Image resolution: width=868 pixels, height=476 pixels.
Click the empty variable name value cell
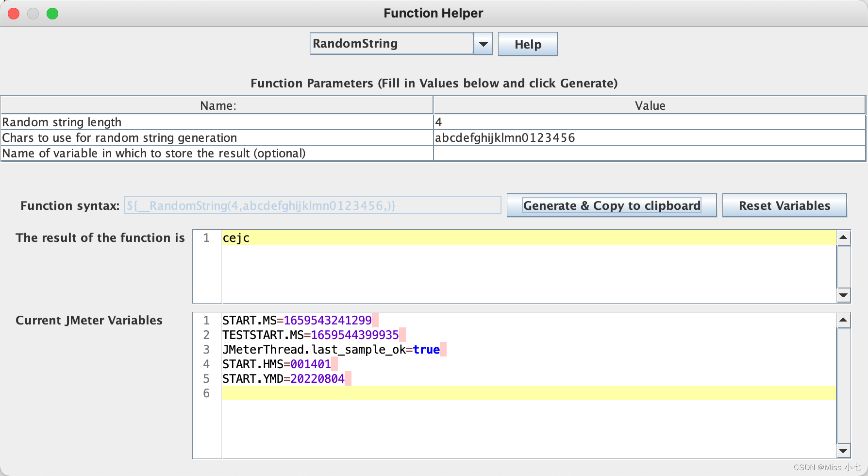pos(649,153)
